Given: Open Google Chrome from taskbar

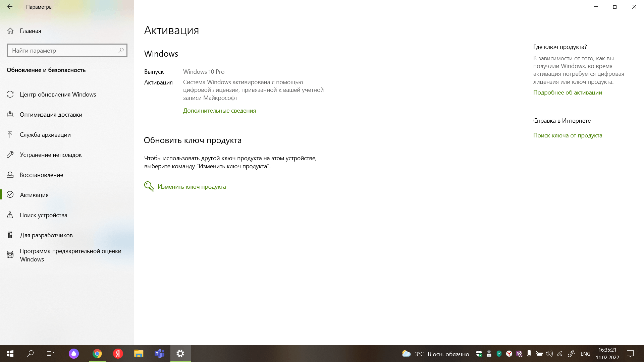Looking at the screenshot, I should pyautogui.click(x=97, y=354).
